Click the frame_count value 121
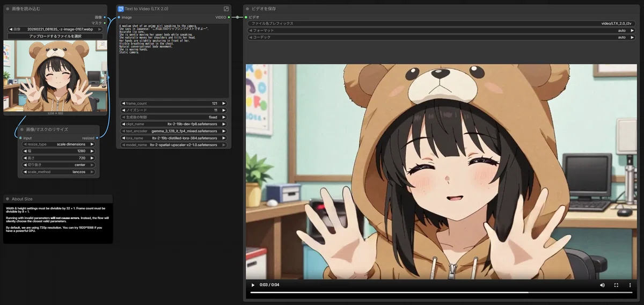This screenshot has height=305, width=644. pyautogui.click(x=214, y=103)
